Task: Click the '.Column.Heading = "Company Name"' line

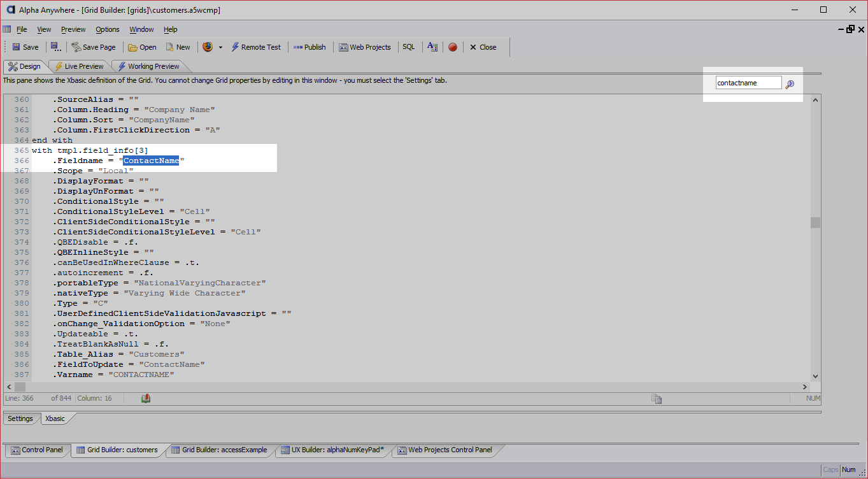Action: (x=134, y=110)
